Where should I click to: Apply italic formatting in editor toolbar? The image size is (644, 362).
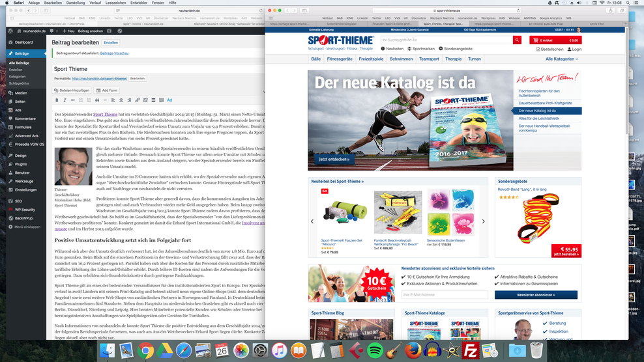point(65,100)
